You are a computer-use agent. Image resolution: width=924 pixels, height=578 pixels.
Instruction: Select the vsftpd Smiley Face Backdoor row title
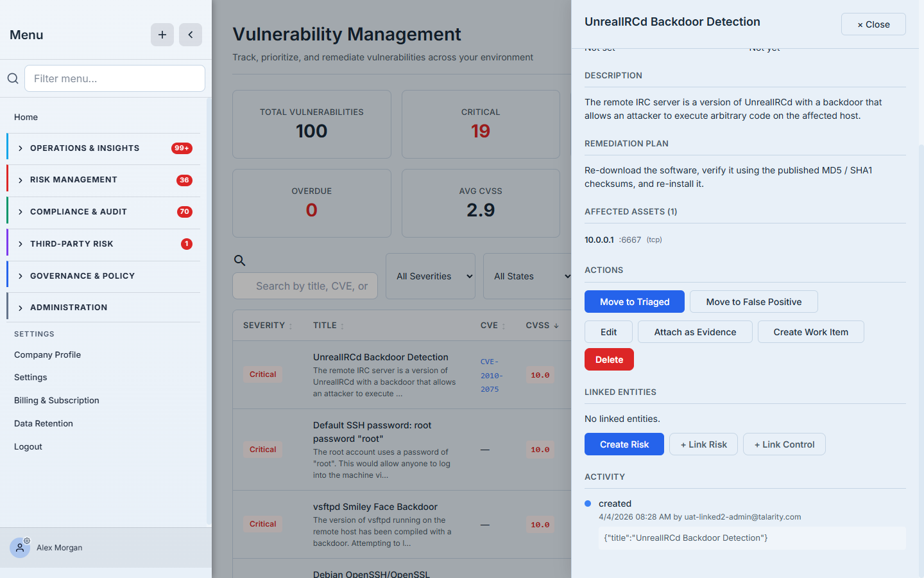coord(375,507)
